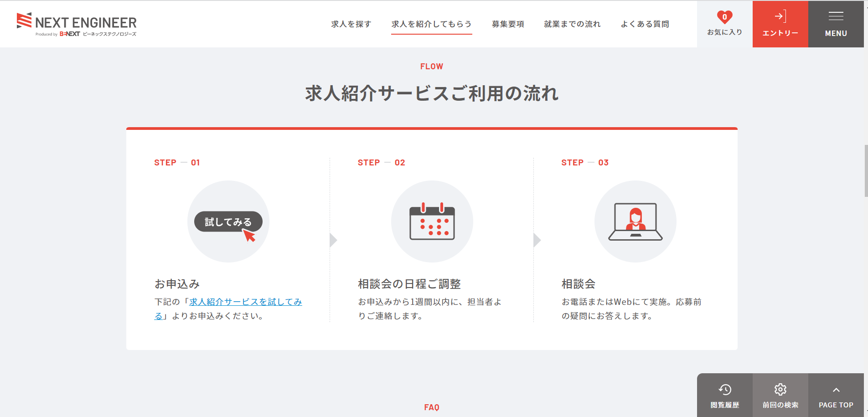
Task: Jump back with PAGE TOP
Action: click(836, 395)
